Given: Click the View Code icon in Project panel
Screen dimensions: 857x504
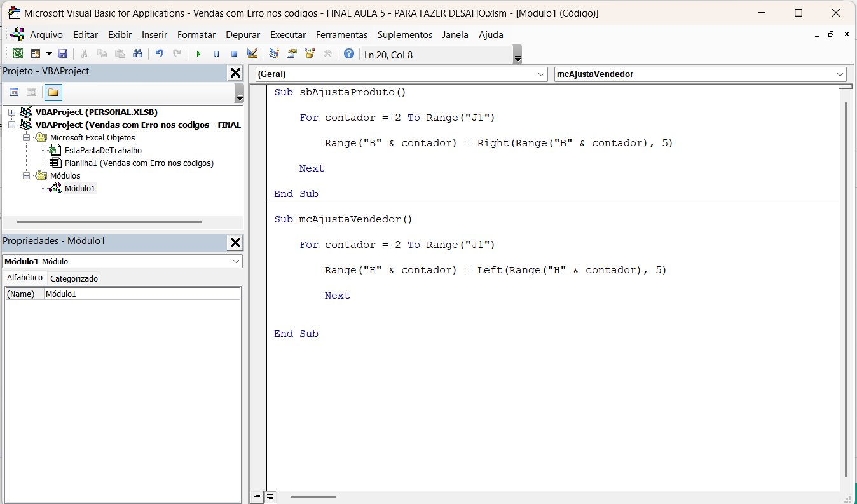Looking at the screenshot, I should [14, 92].
